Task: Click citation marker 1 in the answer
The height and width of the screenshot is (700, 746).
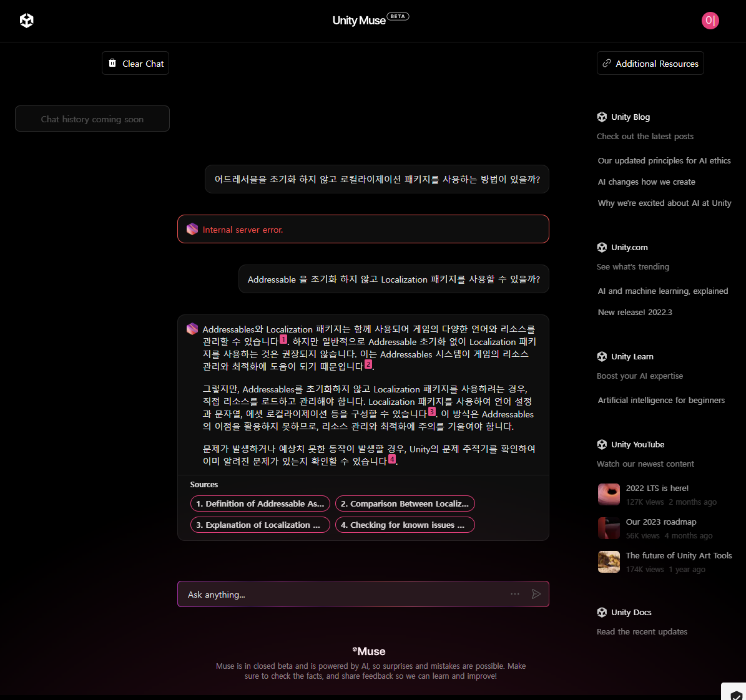Action: pos(283,339)
